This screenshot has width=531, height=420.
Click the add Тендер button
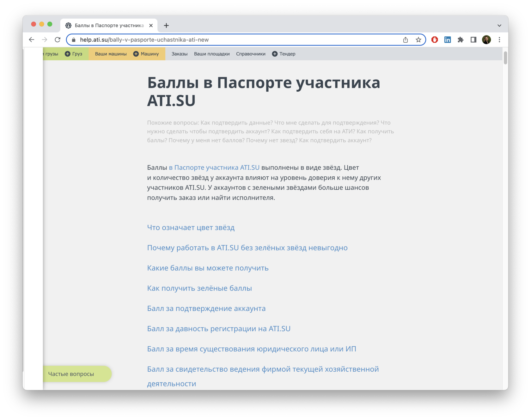(x=284, y=54)
